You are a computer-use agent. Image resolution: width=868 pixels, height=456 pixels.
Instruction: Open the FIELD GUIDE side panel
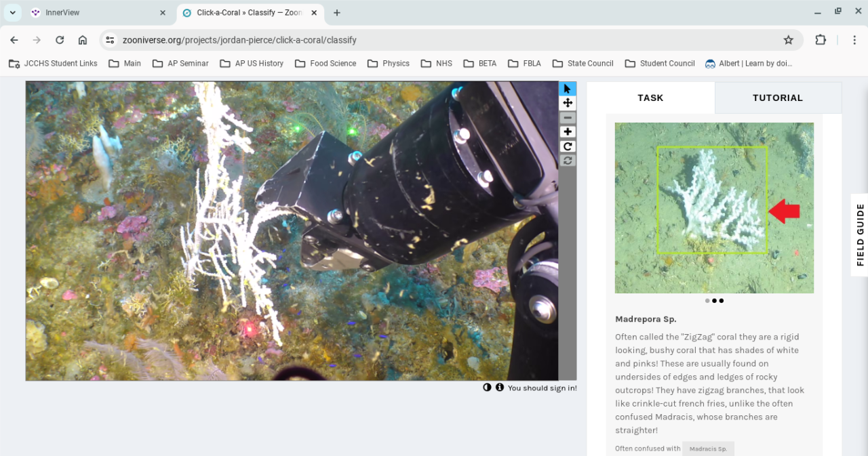point(860,234)
